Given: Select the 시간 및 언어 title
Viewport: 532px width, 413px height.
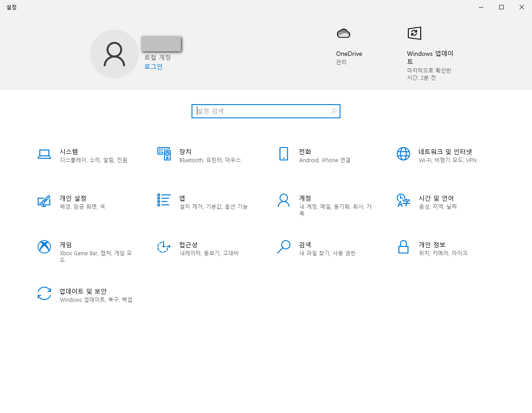Looking at the screenshot, I should point(436,198).
